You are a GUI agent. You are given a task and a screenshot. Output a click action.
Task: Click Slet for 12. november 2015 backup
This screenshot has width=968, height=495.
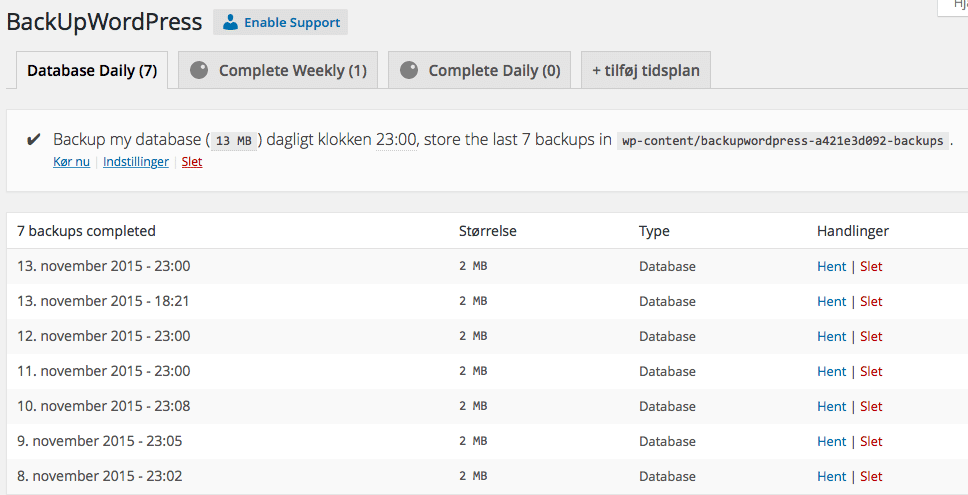click(871, 336)
